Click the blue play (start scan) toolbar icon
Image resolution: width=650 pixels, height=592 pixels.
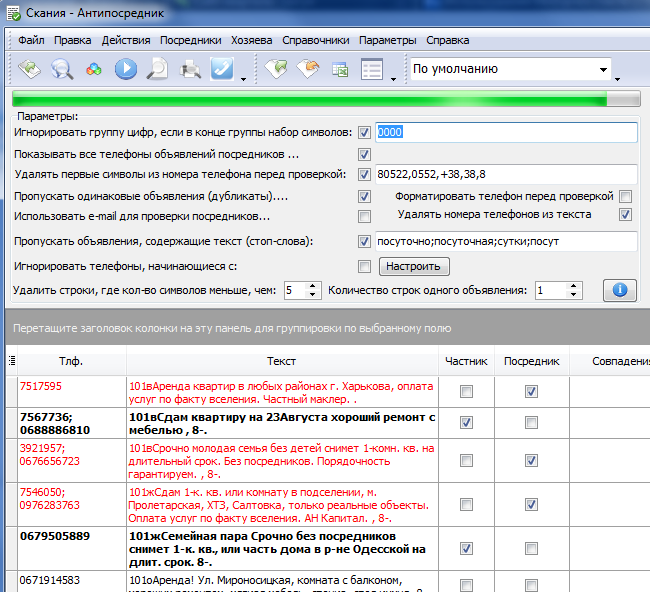click(x=125, y=69)
